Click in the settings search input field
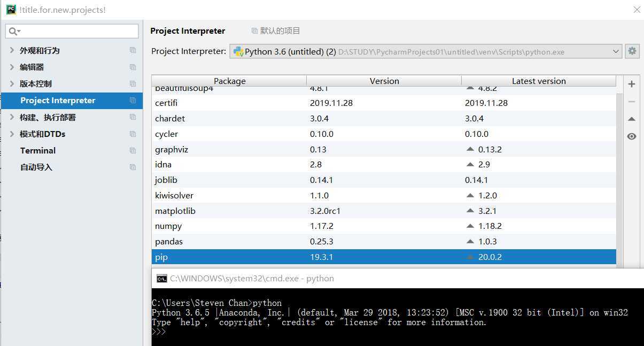Image resolution: width=644 pixels, height=346 pixels. pyautogui.click(x=72, y=32)
